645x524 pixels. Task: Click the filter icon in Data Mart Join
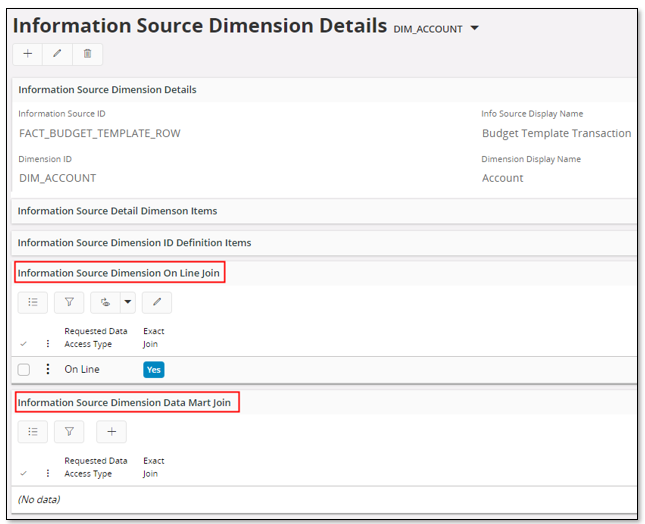pos(69,432)
